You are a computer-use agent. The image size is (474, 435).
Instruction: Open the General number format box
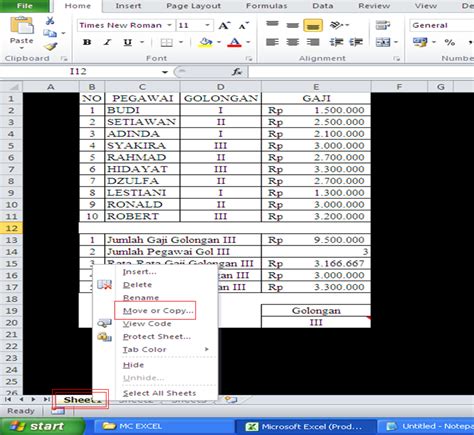(441, 25)
